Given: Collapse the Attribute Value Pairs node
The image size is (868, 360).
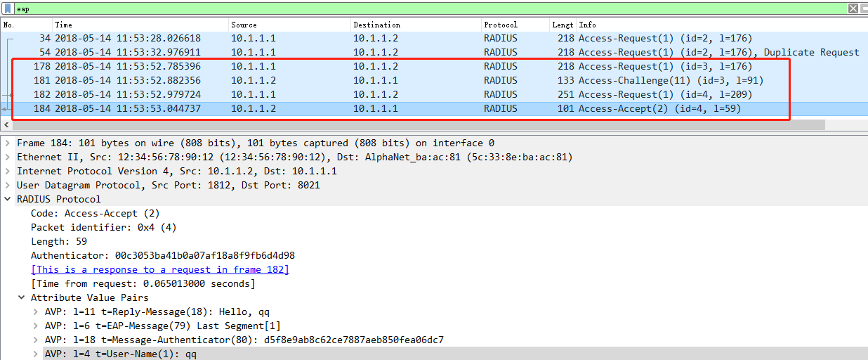Looking at the screenshot, I should (x=21, y=297).
